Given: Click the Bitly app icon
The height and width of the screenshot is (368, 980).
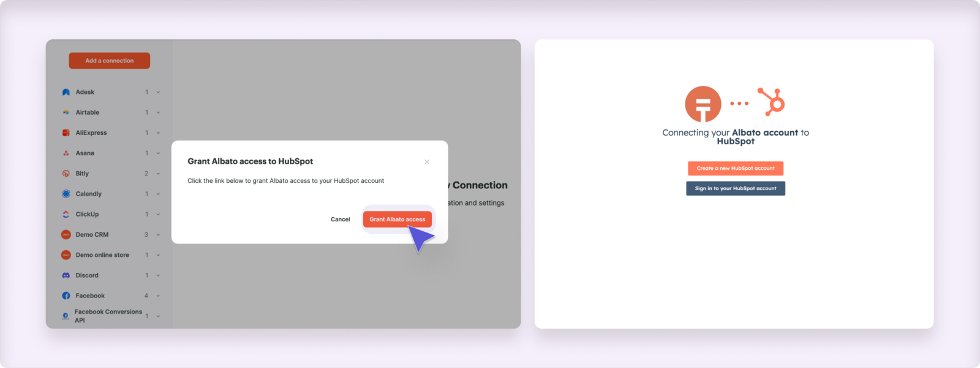Looking at the screenshot, I should point(66,174).
